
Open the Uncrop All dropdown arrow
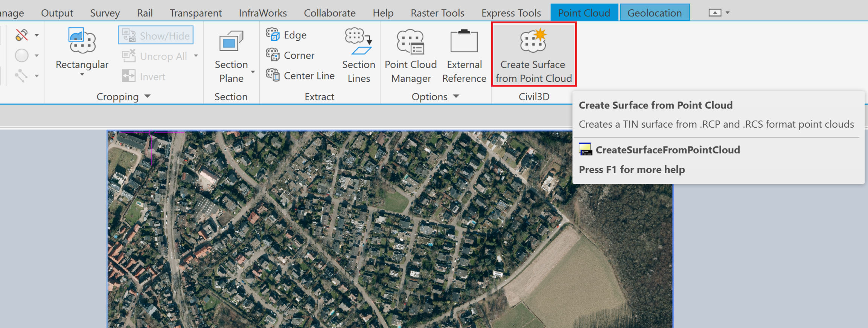tap(196, 56)
